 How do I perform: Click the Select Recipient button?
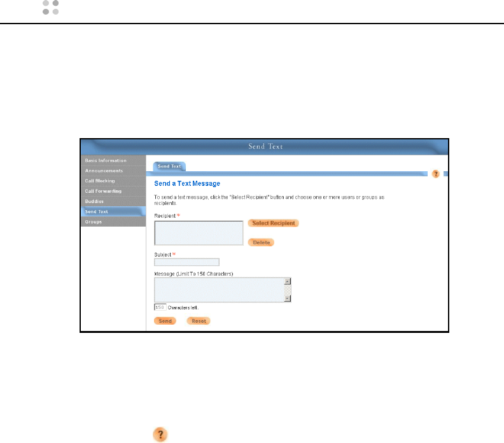[x=274, y=223]
